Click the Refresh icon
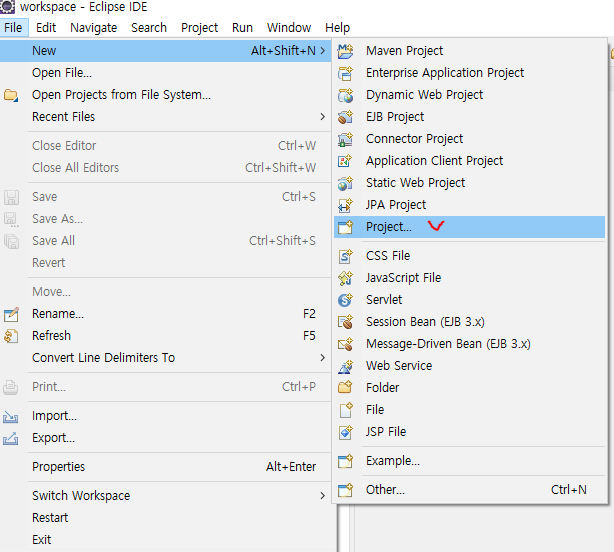The height and width of the screenshot is (552, 614). coord(11,336)
